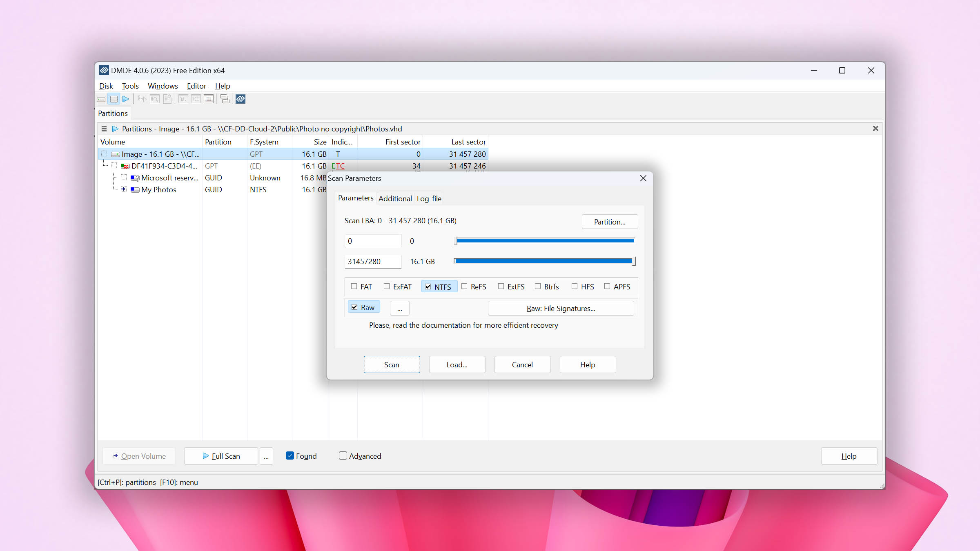Click the start LBA input field showing 0
The width and height of the screenshot is (980, 551).
tap(373, 241)
